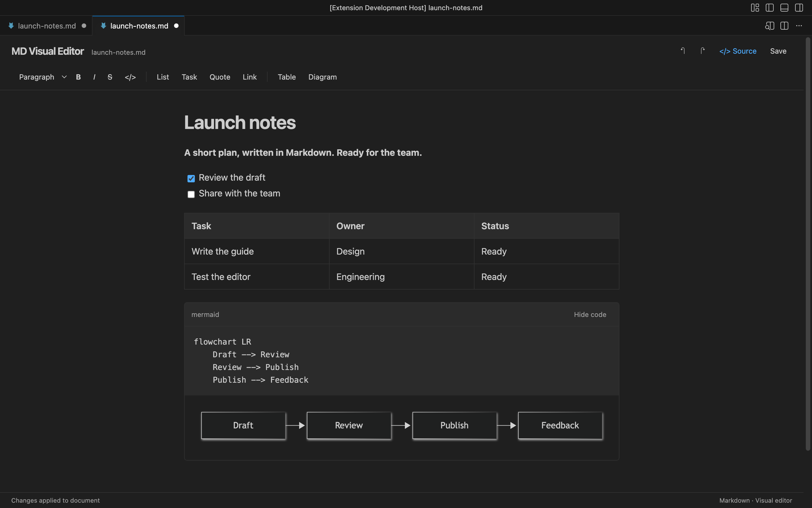
Task: Click the 'Engineering' owner cell
Action: click(x=402, y=277)
